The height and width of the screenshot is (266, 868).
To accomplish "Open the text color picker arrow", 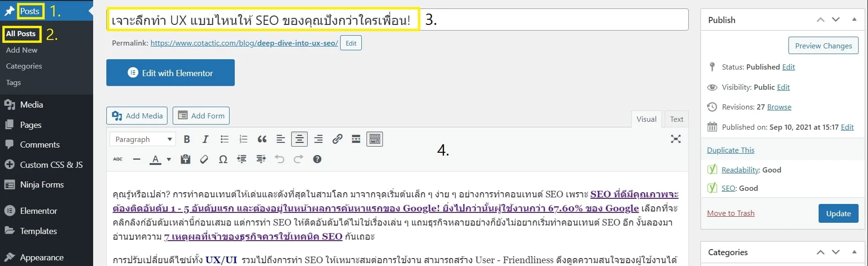I will coord(169,159).
